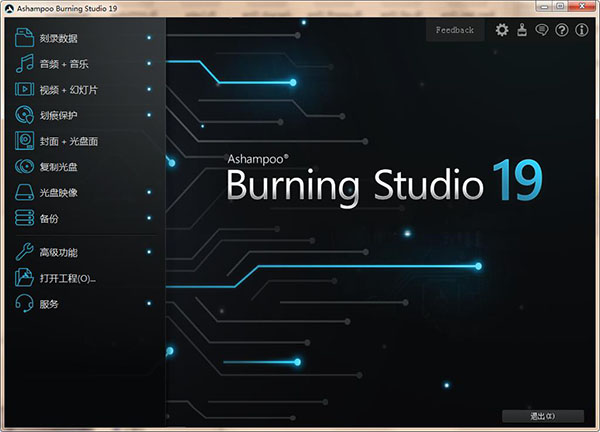Screen dimensions: 600x432
Task: Click the disc shield icon for 划痕保护
Action: pos(24,115)
